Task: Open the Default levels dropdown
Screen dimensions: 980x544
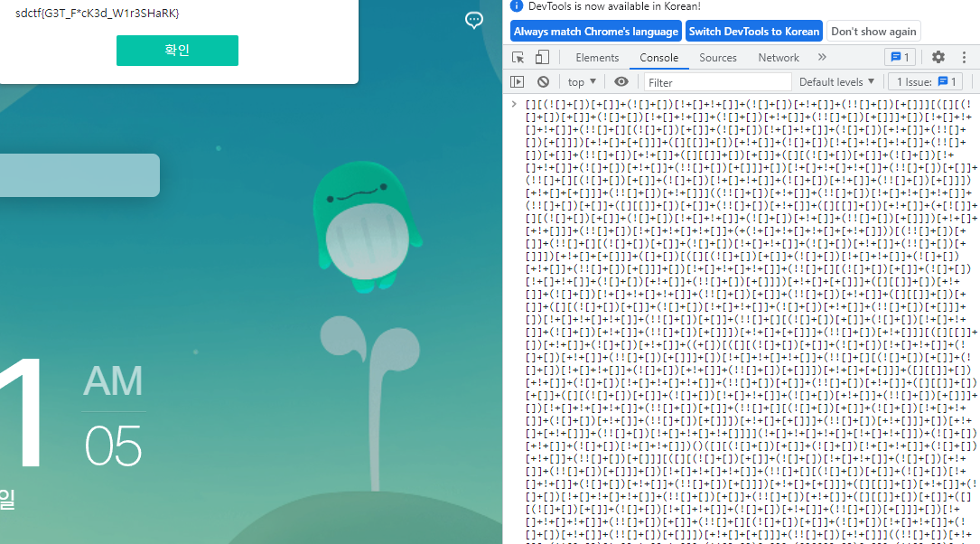Action: tap(836, 82)
